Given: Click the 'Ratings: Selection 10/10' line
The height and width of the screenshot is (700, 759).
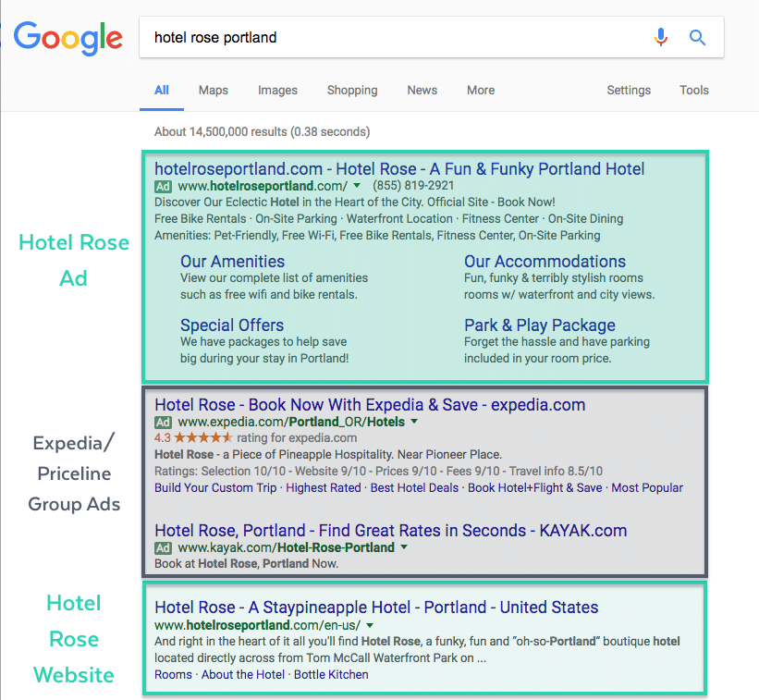Looking at the screenshot, I should coord(378,472).
